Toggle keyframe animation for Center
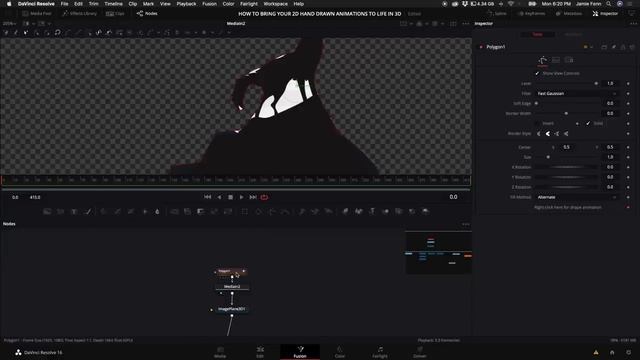The image size is (640, 360). 628,147
